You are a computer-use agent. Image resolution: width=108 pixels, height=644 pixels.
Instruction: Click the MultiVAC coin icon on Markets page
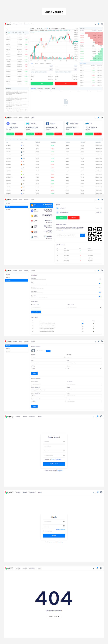click(28, 124)
